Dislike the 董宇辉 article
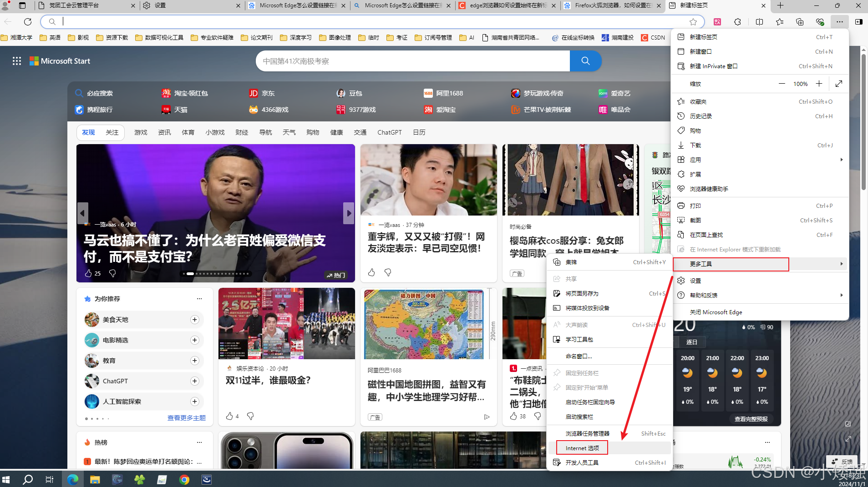This screenshot has width=868, height=487. point(388,272)
